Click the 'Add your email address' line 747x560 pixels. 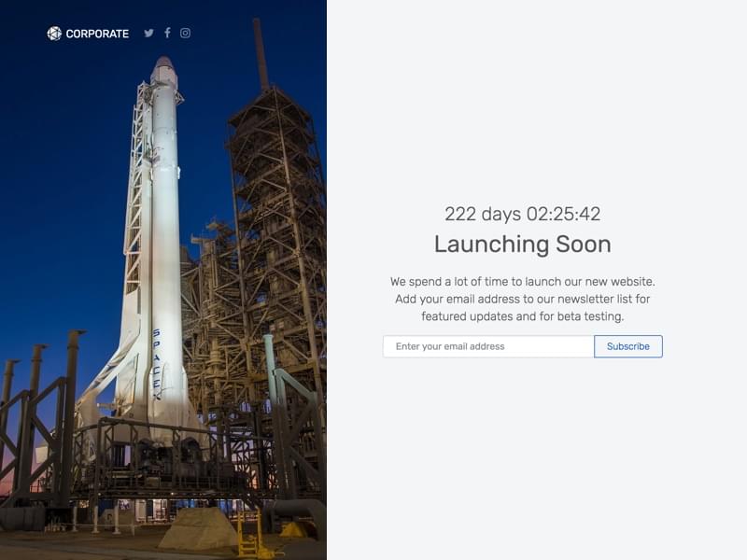pos(523,299)
